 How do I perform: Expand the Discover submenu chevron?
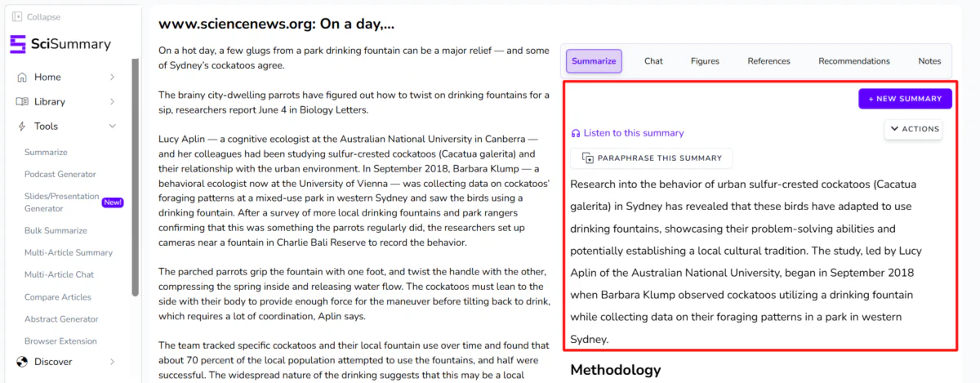[x=112, y=362]
